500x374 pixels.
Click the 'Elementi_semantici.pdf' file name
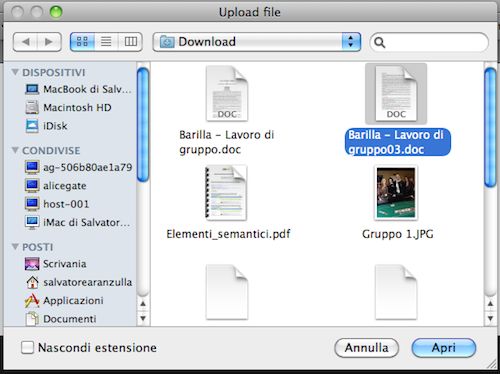[228, 234]
